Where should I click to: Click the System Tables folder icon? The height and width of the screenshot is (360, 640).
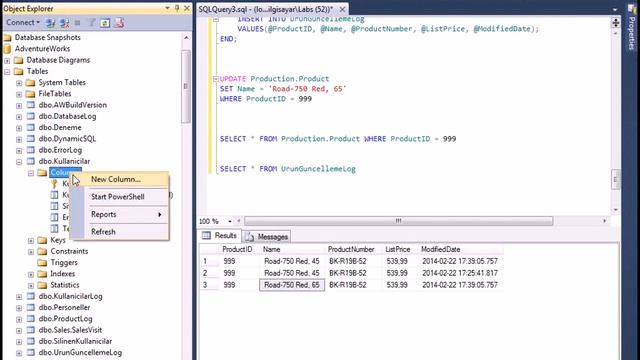pyautogui.click(x=30, y=82)
